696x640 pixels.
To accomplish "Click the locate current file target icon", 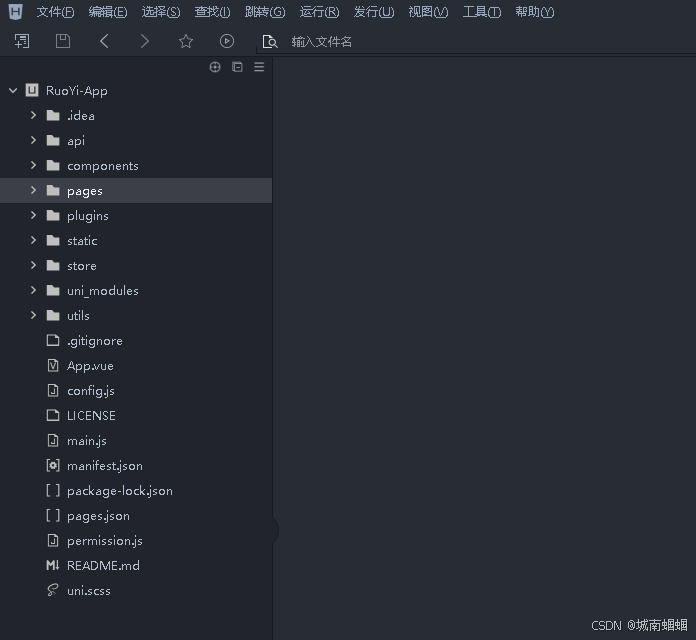I will click(x=215, y=67).
